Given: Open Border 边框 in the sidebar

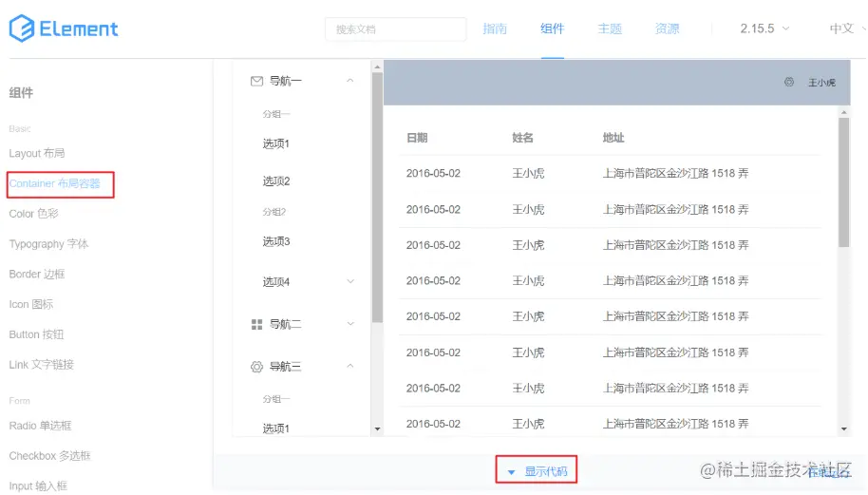Looking at the screenshot, I should tap(36, 274).
